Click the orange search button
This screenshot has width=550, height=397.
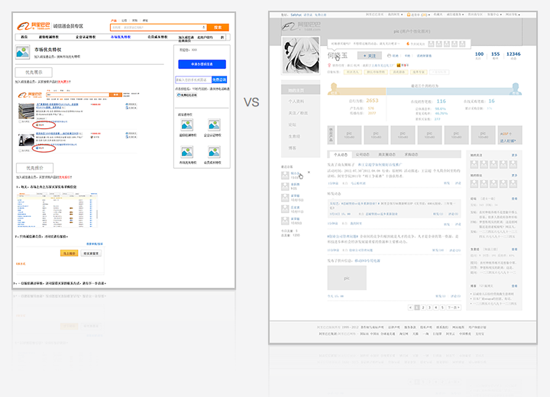pyautogui.click(x=218, y=27)
